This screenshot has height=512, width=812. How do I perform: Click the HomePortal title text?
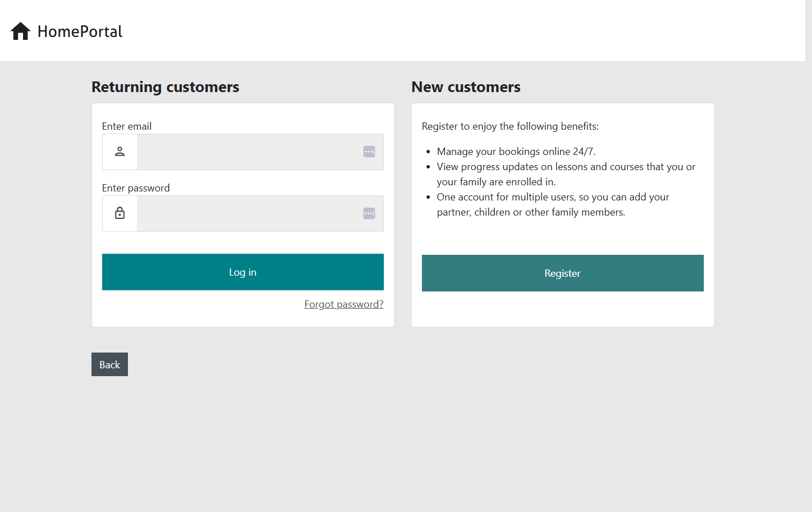click(x=80, y=31)
